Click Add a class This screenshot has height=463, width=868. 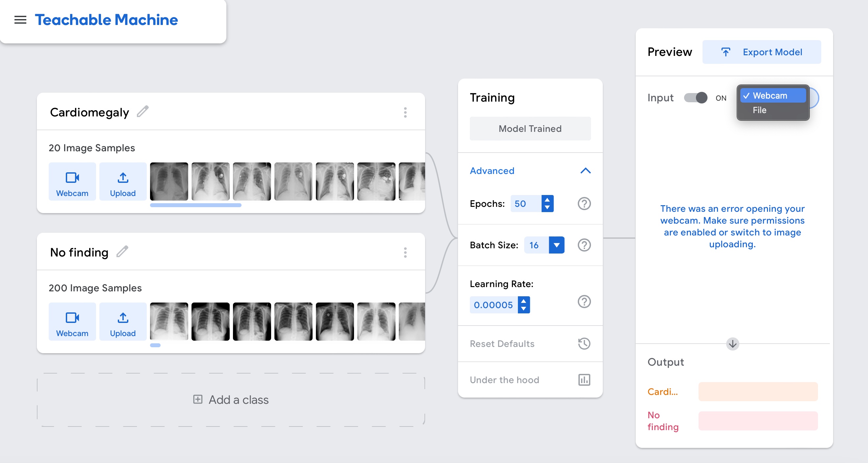pyautogui.click(x=231, y=400)
